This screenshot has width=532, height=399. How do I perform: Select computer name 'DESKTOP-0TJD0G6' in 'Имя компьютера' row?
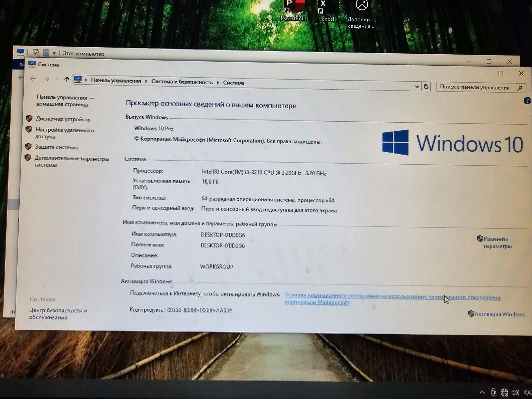click(x=223, y=235)
